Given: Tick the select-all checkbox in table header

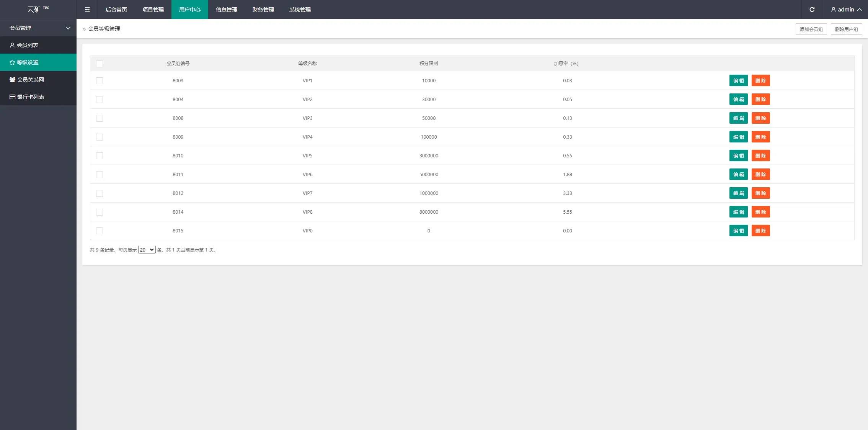Looking at the screenshot, I should coord(100,64).
